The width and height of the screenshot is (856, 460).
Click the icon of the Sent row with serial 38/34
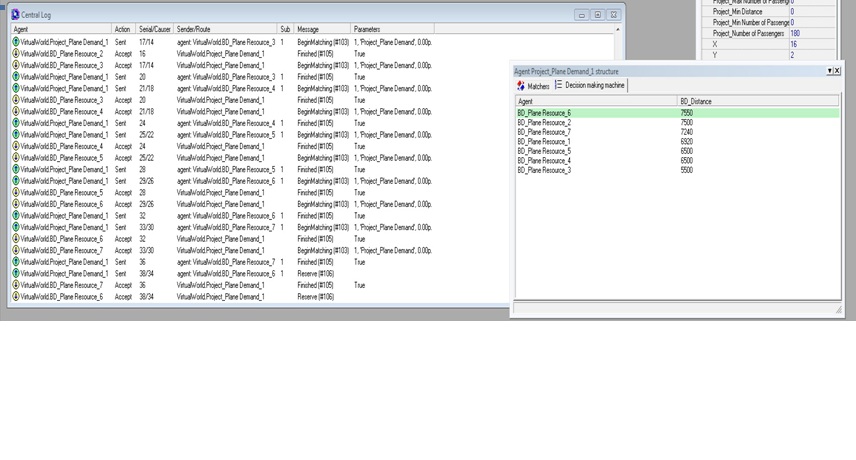(16, 273)
